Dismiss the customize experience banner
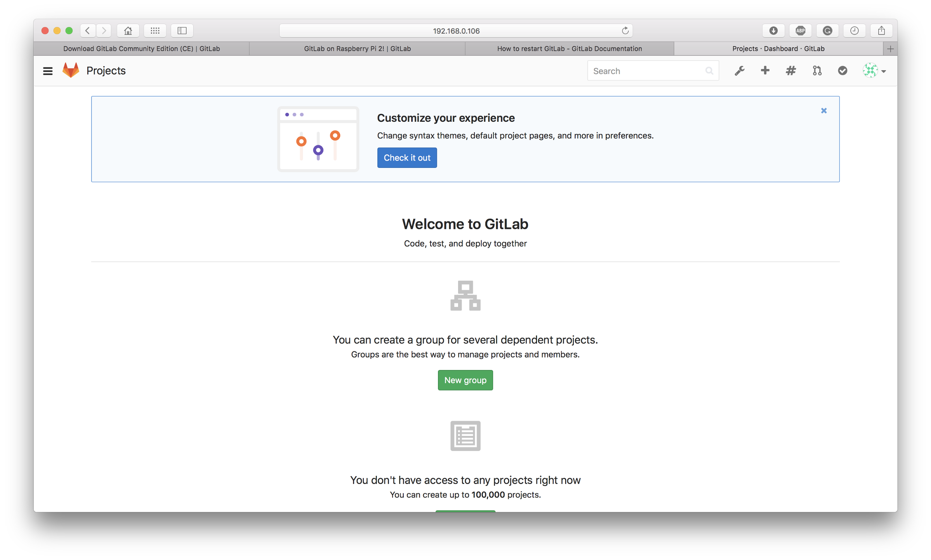 pyautogui.click(x=823, y=111)
